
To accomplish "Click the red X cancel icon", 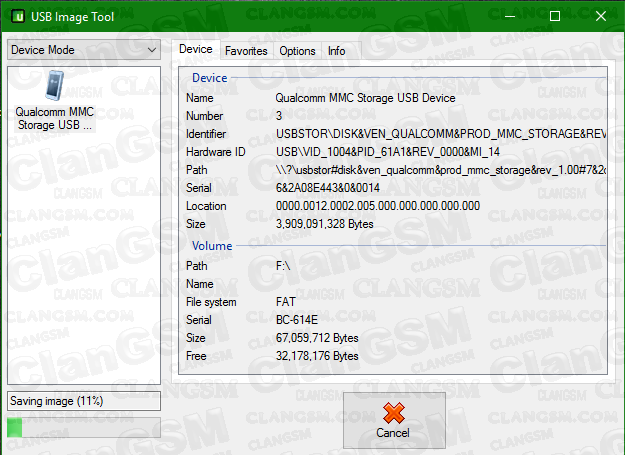I will (393, 413).
